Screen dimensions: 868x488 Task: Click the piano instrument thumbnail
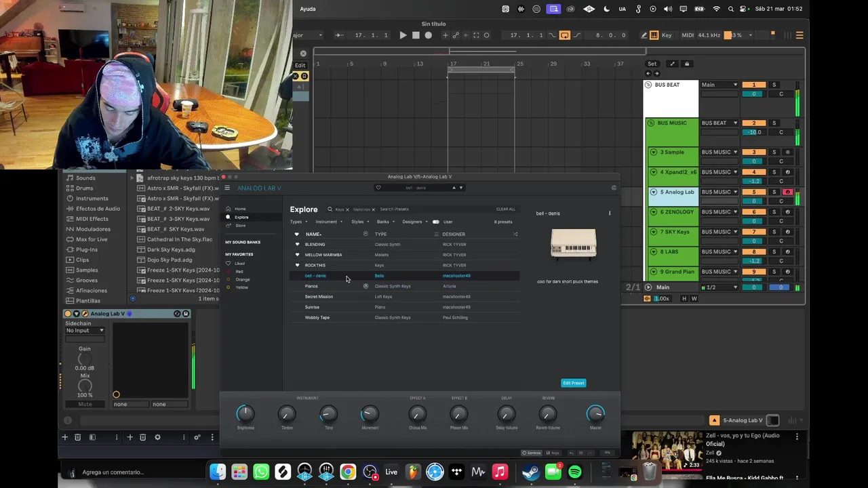(x=574, y=244)
